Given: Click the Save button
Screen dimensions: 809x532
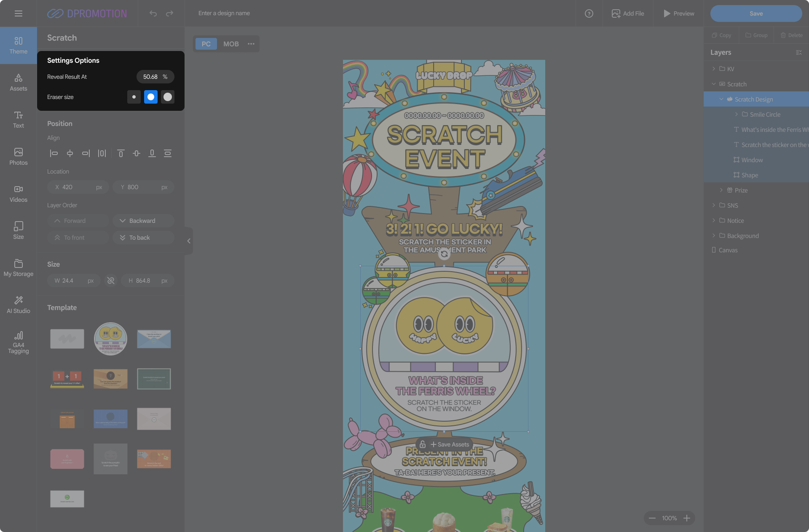Looking at the screenshot, I should coord(756,13).
